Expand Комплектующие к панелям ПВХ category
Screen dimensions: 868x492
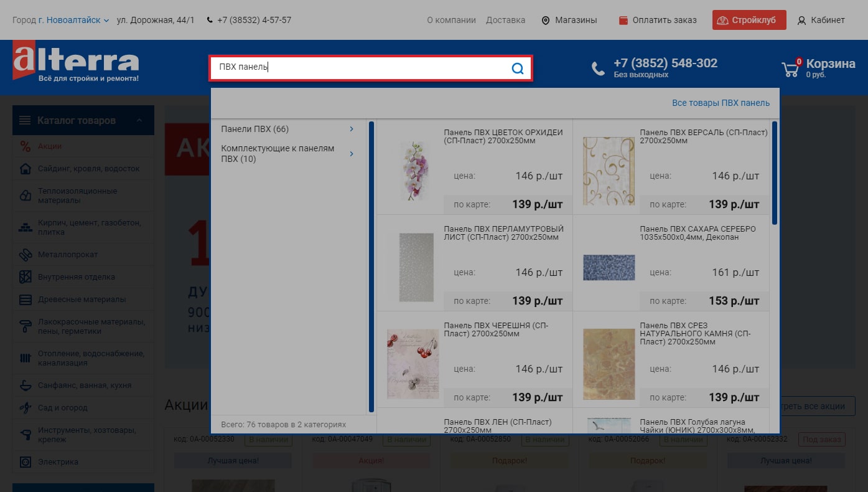[351, 154]
